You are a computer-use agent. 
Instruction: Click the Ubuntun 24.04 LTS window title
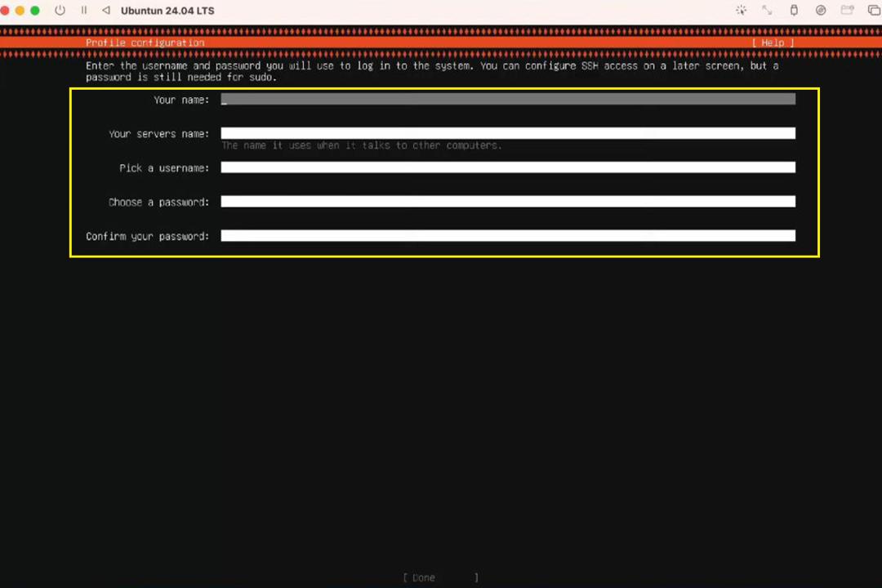(167, 11)
